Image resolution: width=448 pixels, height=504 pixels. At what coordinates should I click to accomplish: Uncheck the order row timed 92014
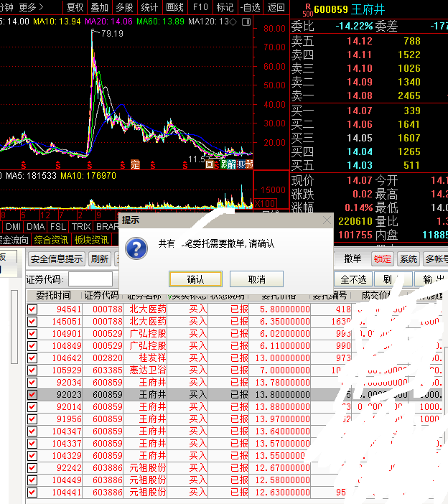[x=32, y=407]
